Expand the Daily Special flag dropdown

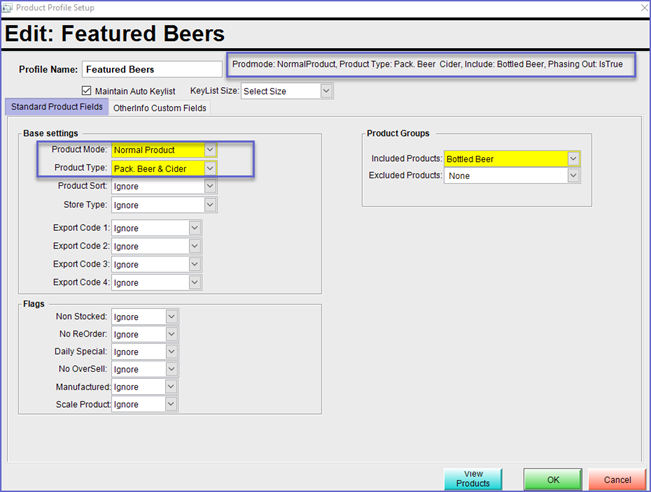[x=172, y=352]
